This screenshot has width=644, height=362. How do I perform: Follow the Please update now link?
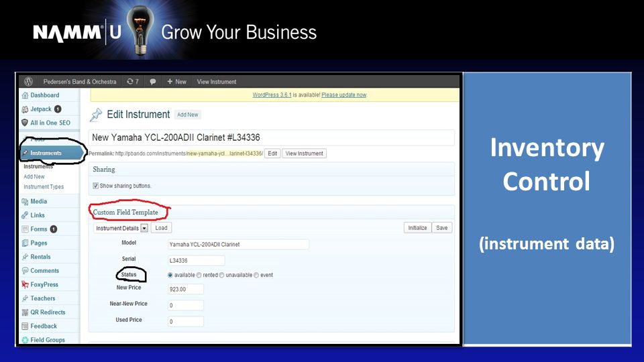pos(343,95)
